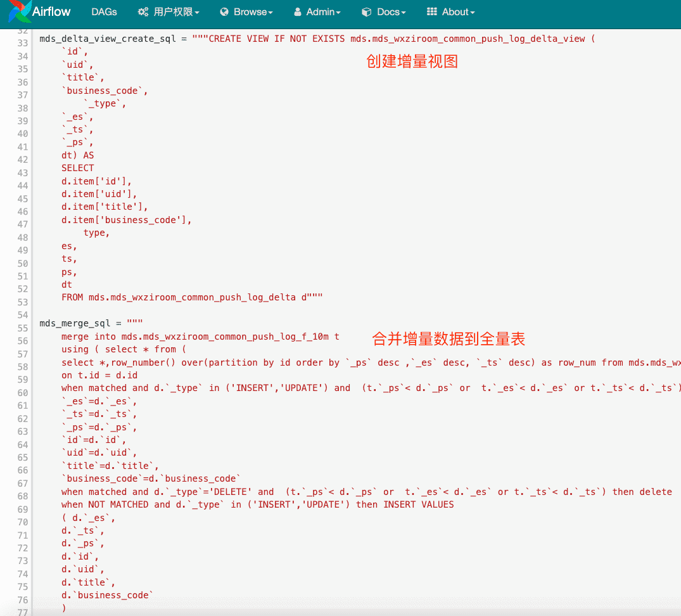The width and height of the screenshot is (681, 616).
Task: Click the Airflow pinwheel logo
Action: [20, 11]
